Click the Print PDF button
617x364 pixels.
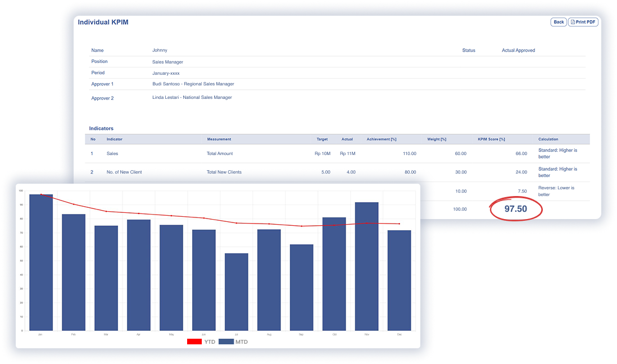pyautogui.click(x=583, y=22)
